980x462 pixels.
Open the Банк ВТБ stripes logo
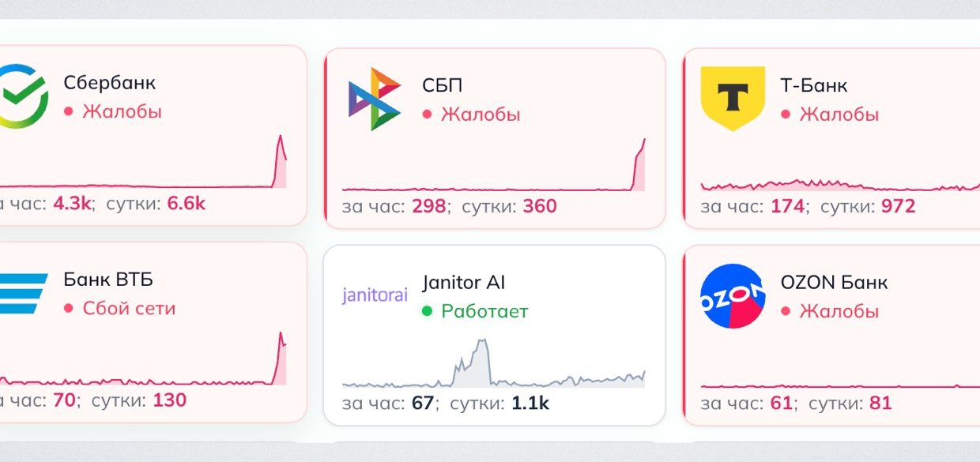(x=20, y=292)
